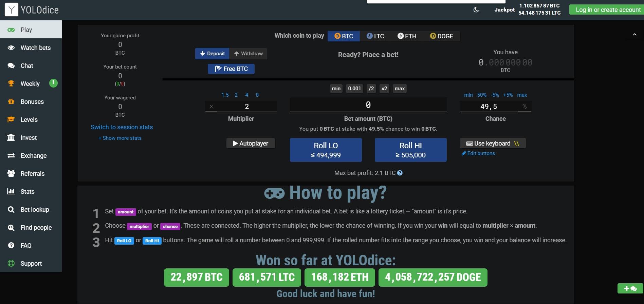
Task: Click the Jackpot label
Action: (x=504, y=9)
